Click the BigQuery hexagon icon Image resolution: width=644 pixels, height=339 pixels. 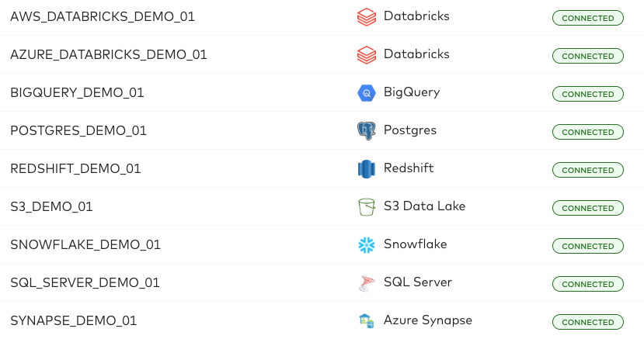tap(367, 93)
